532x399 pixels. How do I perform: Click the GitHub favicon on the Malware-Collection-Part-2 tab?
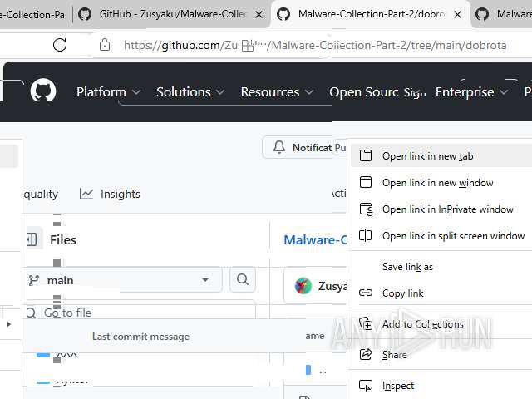click(x=283, y=15)
